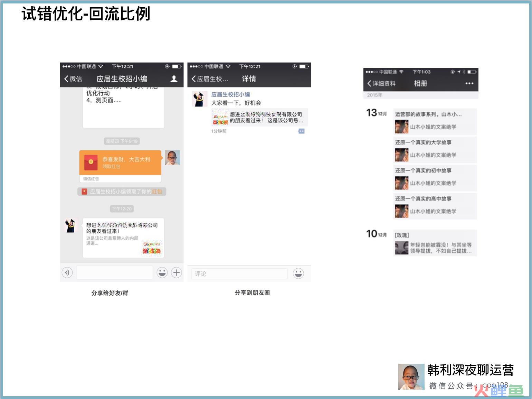Go back to 应届生校… from 详情

point(210,79)
